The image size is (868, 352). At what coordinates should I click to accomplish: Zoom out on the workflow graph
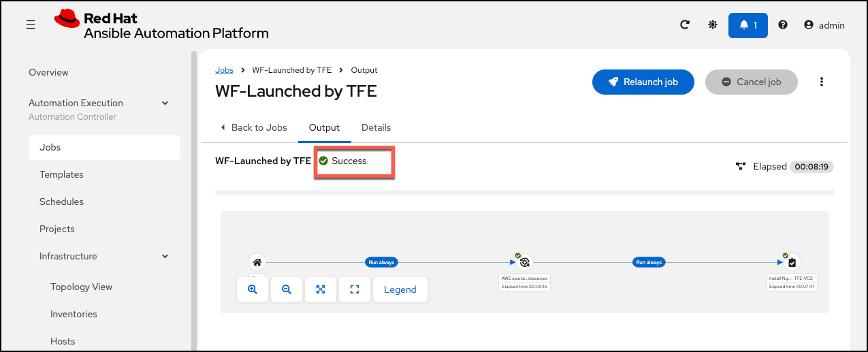pos(287,289)
